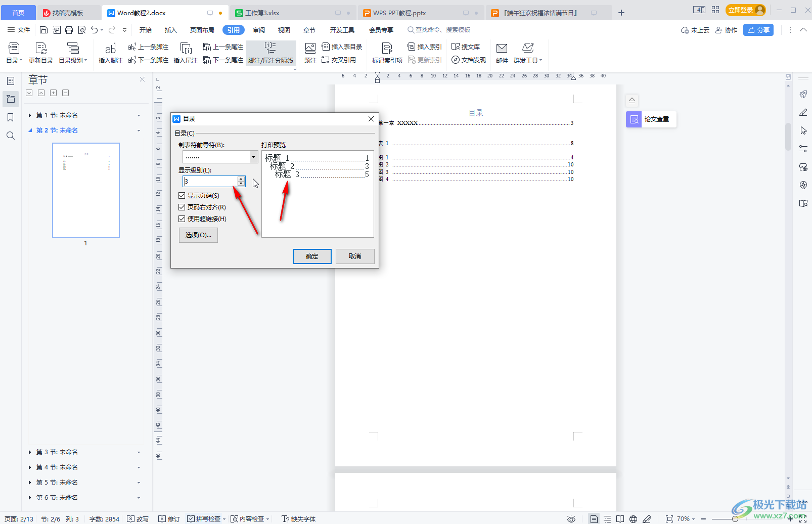Viewport: 812px width, 524px height.
Task: Click the 题注 caption icon
Action: tap(310, 53)
